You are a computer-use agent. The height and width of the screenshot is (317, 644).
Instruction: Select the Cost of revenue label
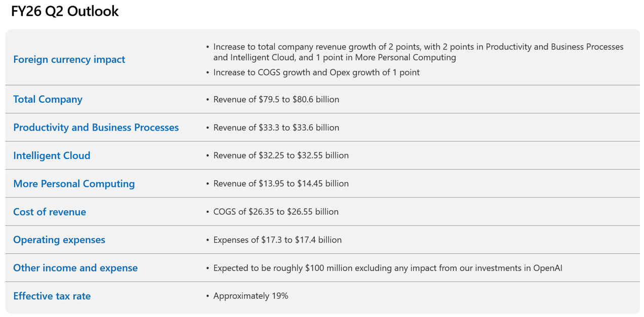click(x=50, y=212)
